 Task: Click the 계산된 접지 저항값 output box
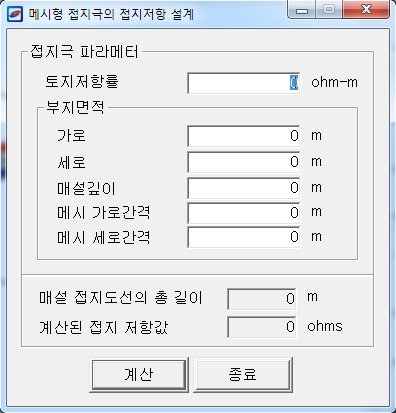click(x=262, y=327)
